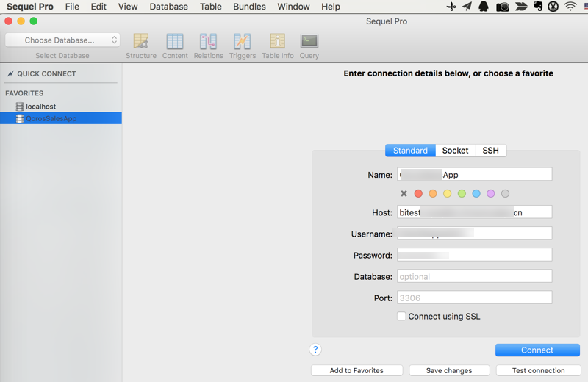Click the camera icon in menu bar

[x=503, y=7]
